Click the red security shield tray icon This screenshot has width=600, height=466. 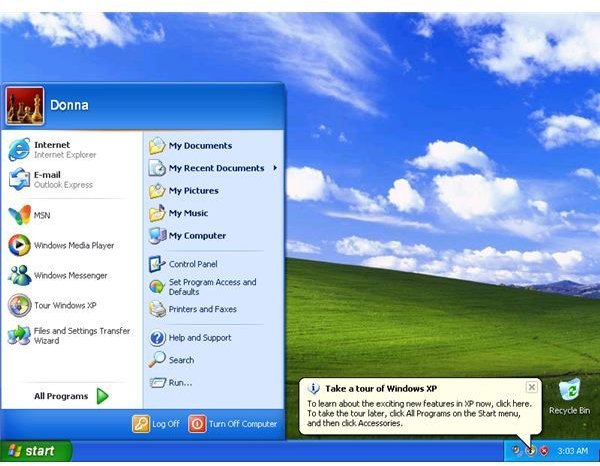(544, 451)
